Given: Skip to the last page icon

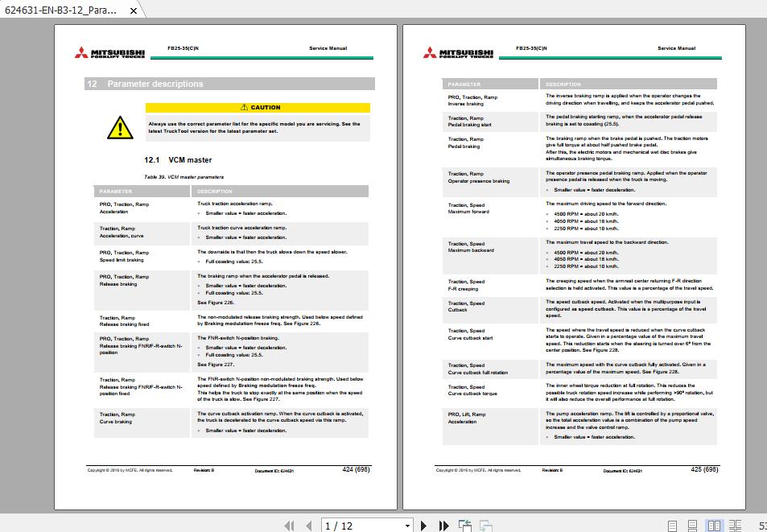Looking at the screenshot, I should 443,525.
